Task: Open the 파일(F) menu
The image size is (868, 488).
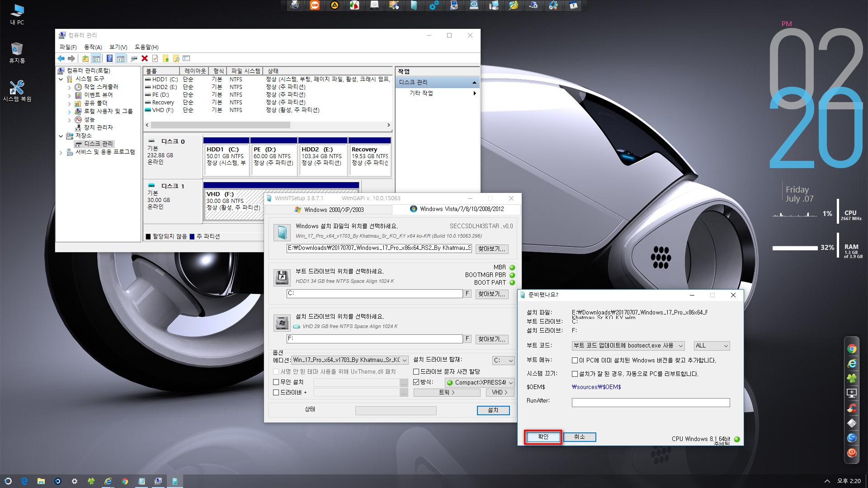Action: coord(68,47)
